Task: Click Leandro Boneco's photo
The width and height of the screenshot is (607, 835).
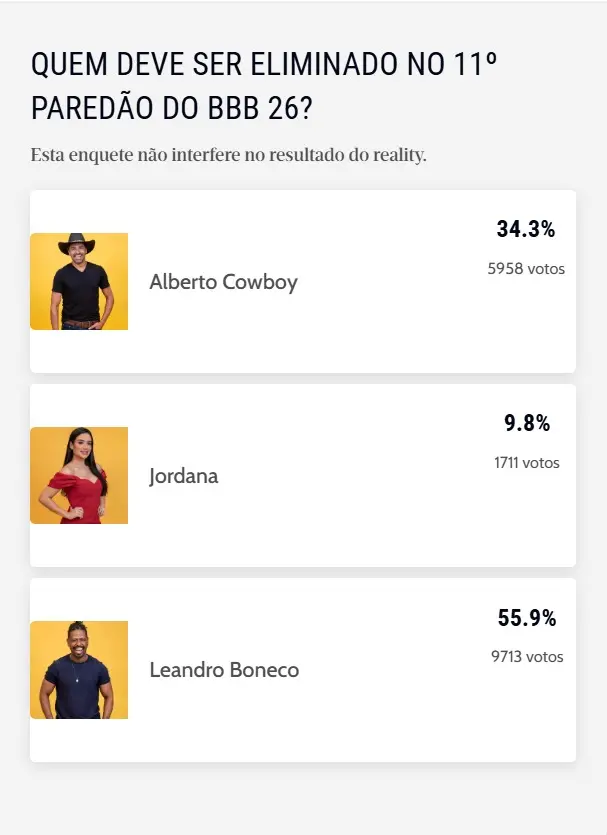Action: (x=79, y=669)
